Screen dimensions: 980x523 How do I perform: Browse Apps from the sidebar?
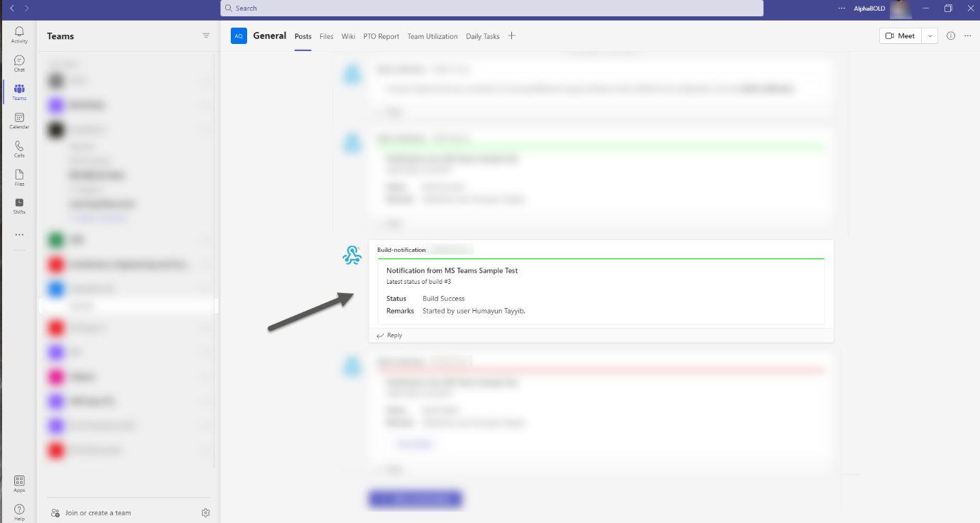pyautogui.click(x=19, y=485)
